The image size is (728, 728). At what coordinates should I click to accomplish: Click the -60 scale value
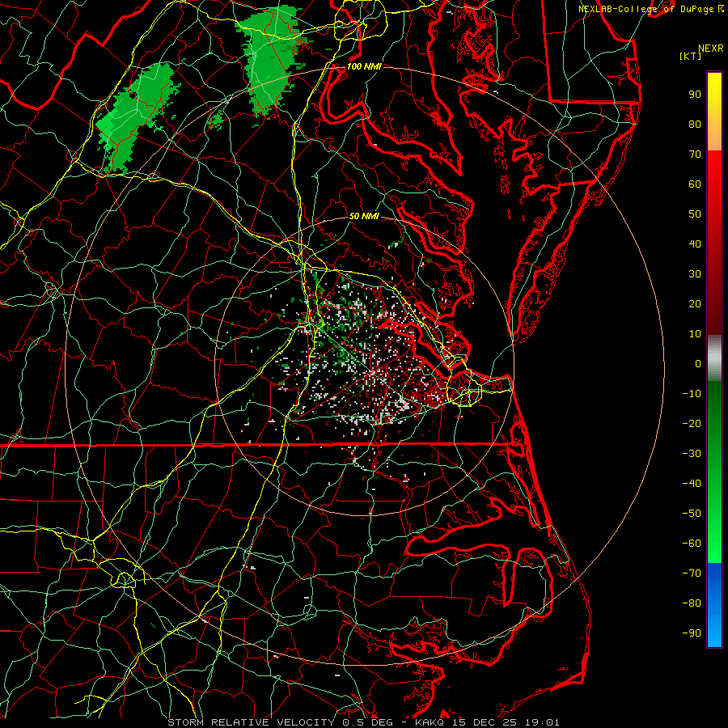click(692, 544)
